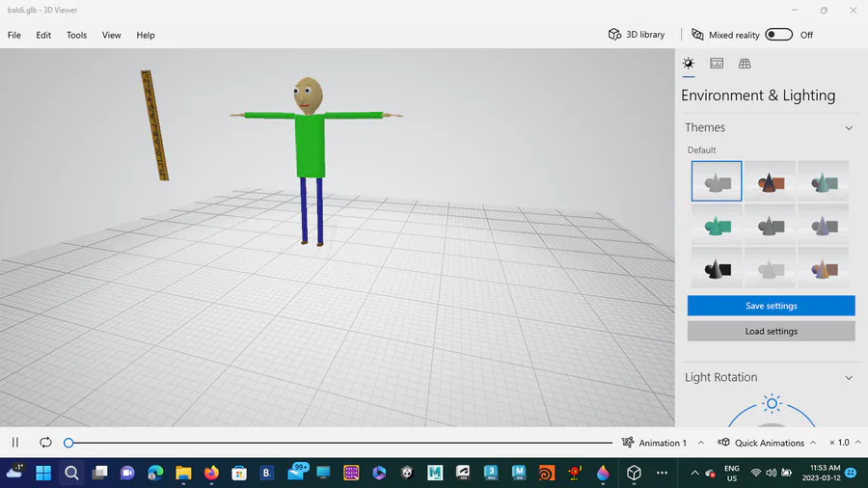Image resolution: width=868 pixels, height=488 pixels.
Task: Open the clock showing 11:53 AM
Action: [x=821, y=473]
